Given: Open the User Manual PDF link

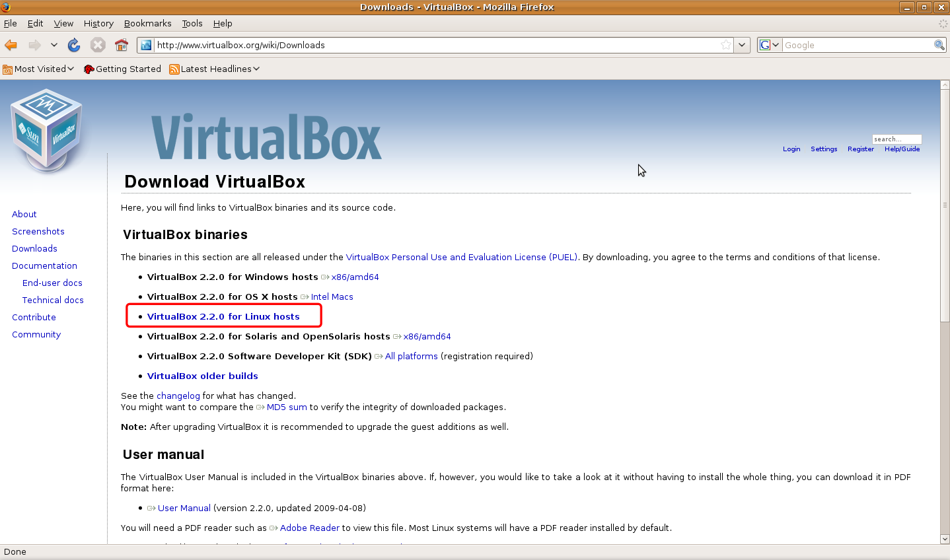Looking at the screenshot, I should click(x=184, y=508).
